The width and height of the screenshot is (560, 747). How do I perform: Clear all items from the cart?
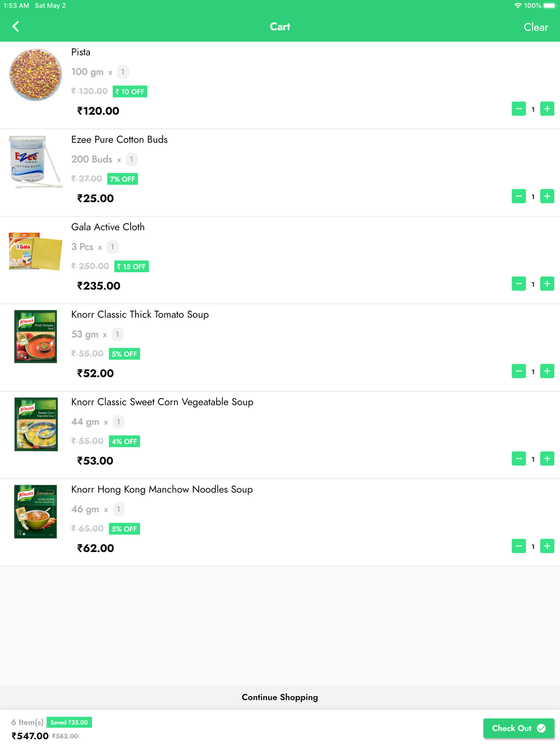click(x=536, y=27)
